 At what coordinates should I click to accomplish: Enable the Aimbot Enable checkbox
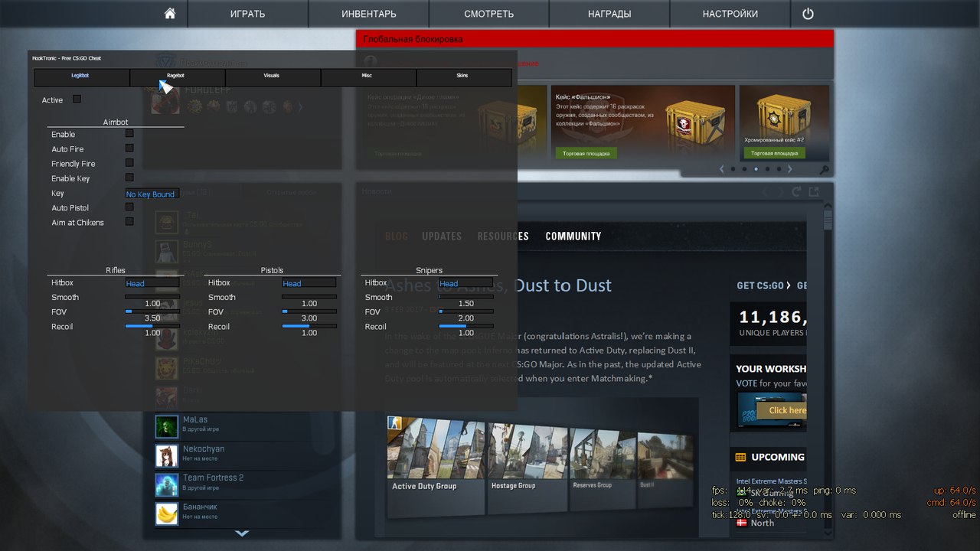click(x=129, y=133)
